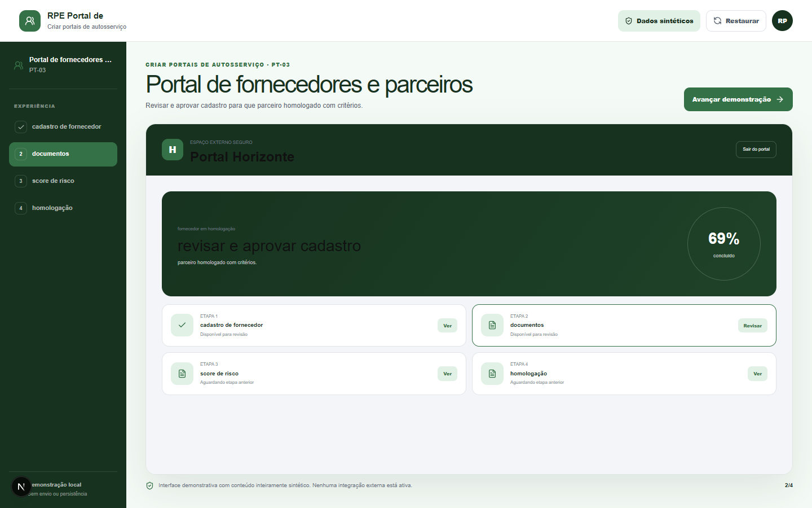Click the checkmark icon on the Etapa 1 card
This screenshot has height=508, width=812.
click(182, 325)
